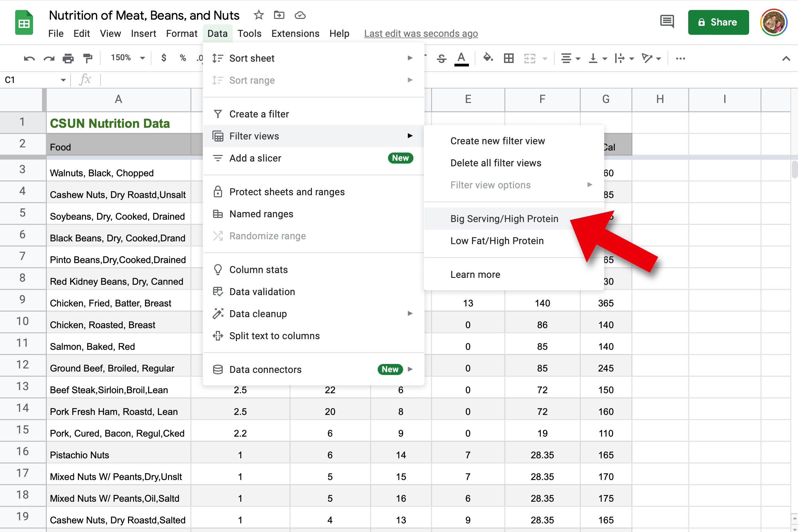Toggle the print icon in toolbar
The image size is (798, 532).
coord(67,58)
